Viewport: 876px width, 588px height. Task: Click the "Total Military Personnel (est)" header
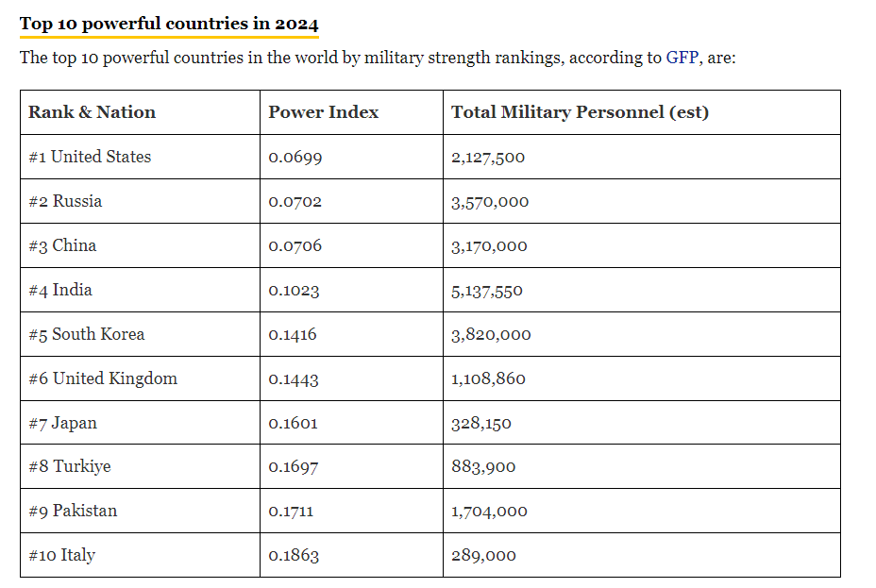580,112
